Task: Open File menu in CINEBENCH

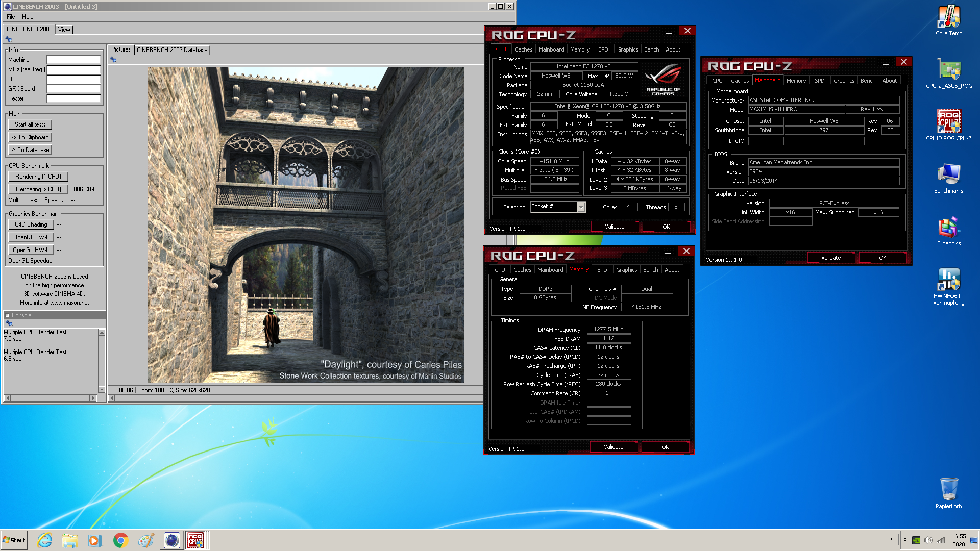Action: tap(11, 17)
